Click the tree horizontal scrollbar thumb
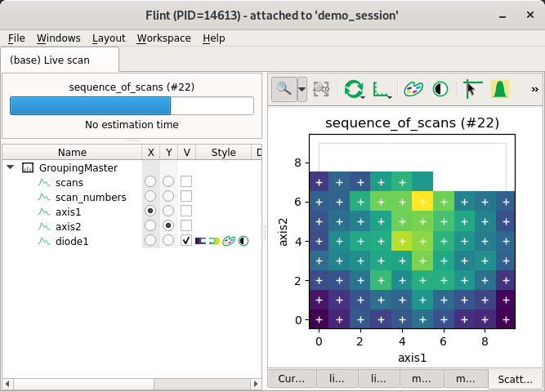545x392 pixels. pyautogui.click(x=84, y=384)
